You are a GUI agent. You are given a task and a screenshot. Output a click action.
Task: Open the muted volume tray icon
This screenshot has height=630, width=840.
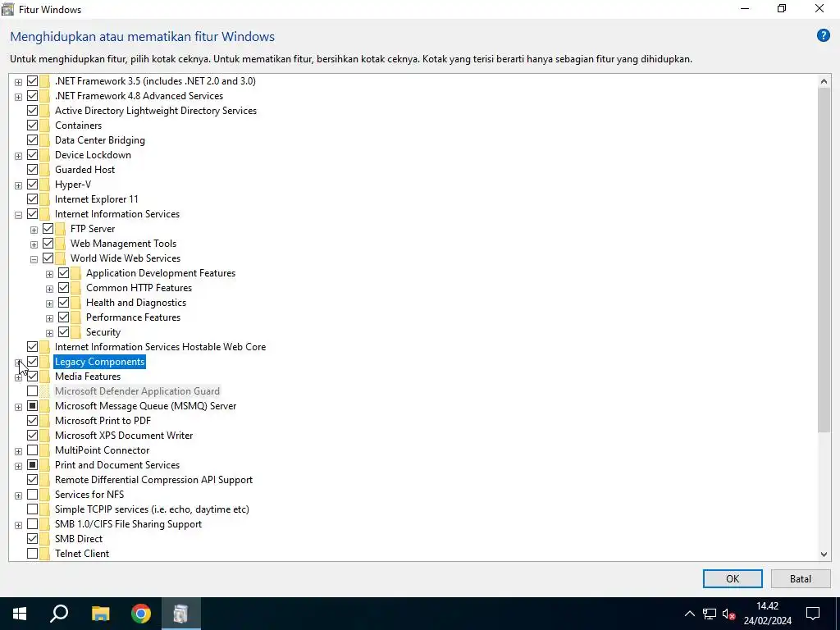click(728, 614)
